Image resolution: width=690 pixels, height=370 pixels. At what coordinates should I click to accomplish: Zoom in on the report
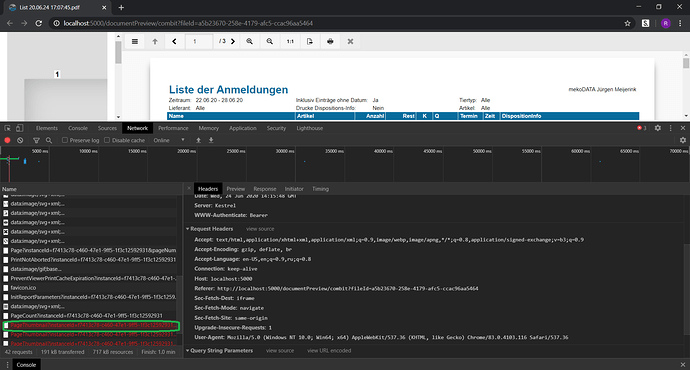tap(250, 41)
